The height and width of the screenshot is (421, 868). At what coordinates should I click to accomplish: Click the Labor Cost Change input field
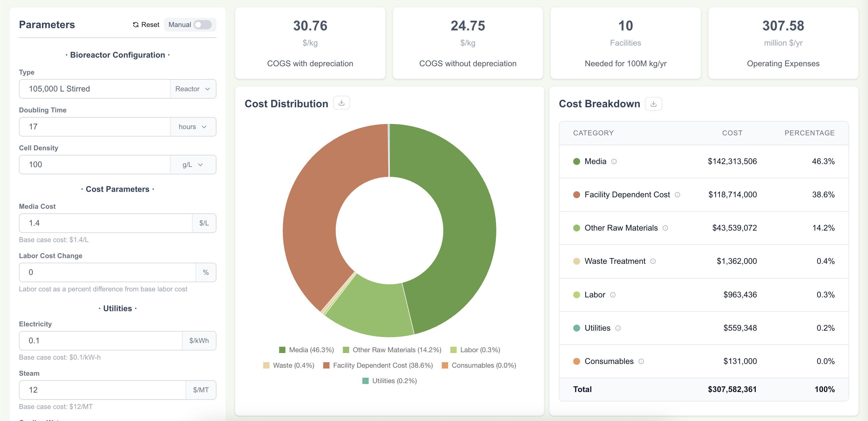tap(107, 272)
